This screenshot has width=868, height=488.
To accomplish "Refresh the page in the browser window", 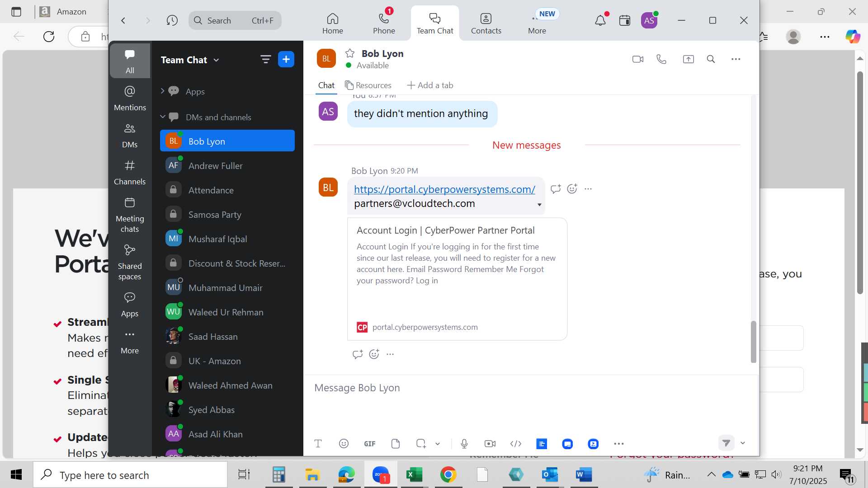I will coord(49,37).
